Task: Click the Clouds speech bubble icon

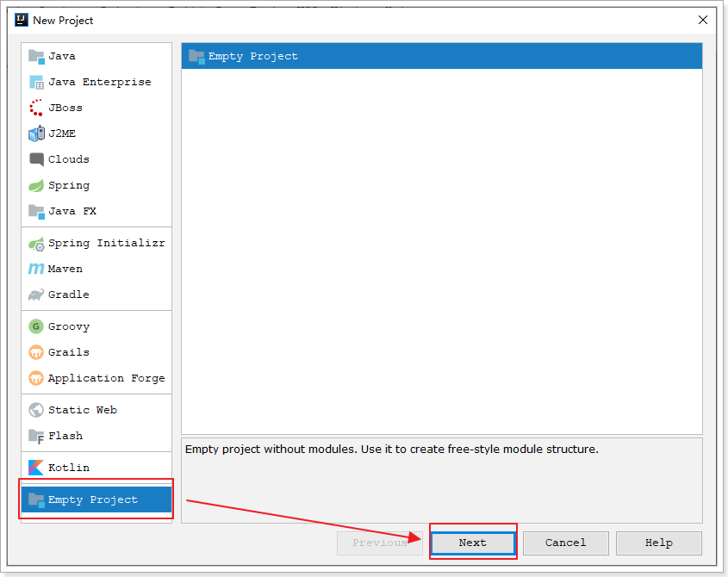Action: click(x=36, y=160)
